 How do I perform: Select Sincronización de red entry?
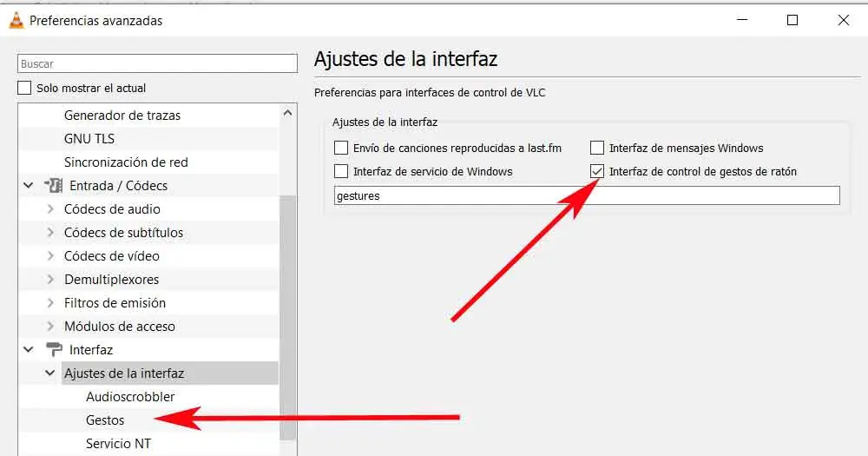[x=126, y=162]
